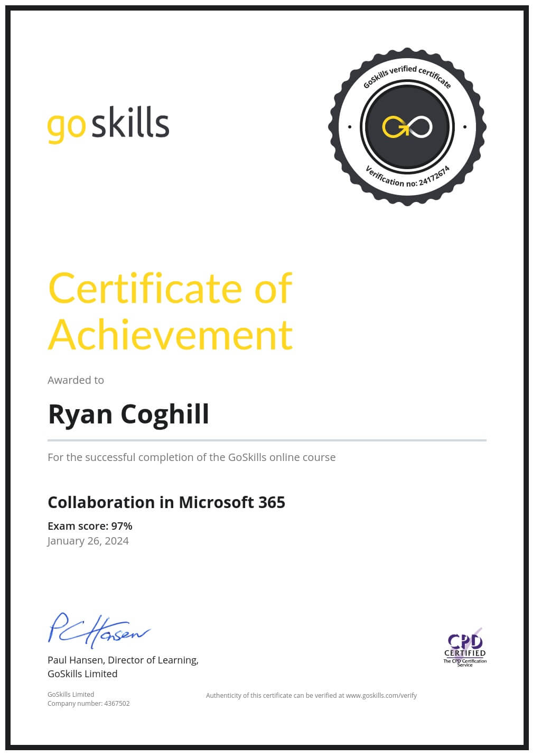Viewport: 541px width, 756px height.
Task: Click the 'For the successful completion' sentence
Action: click(x=191, y=457)
